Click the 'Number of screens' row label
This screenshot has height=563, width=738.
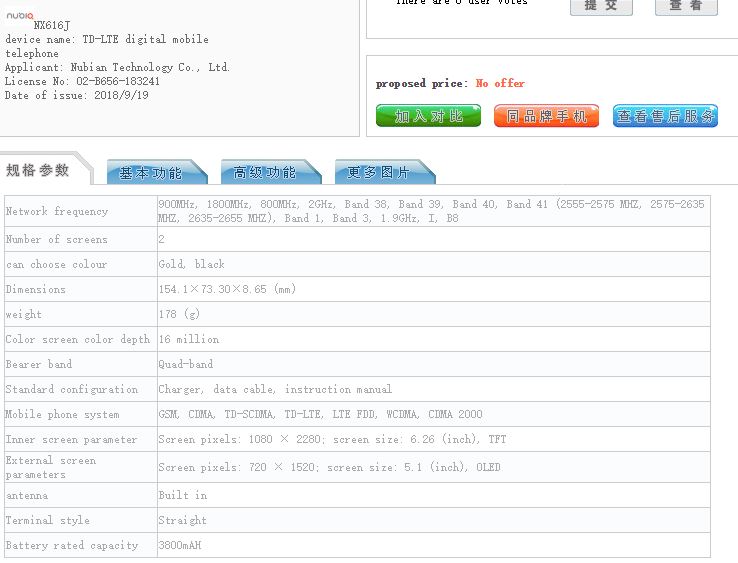[x=56, y=239]
